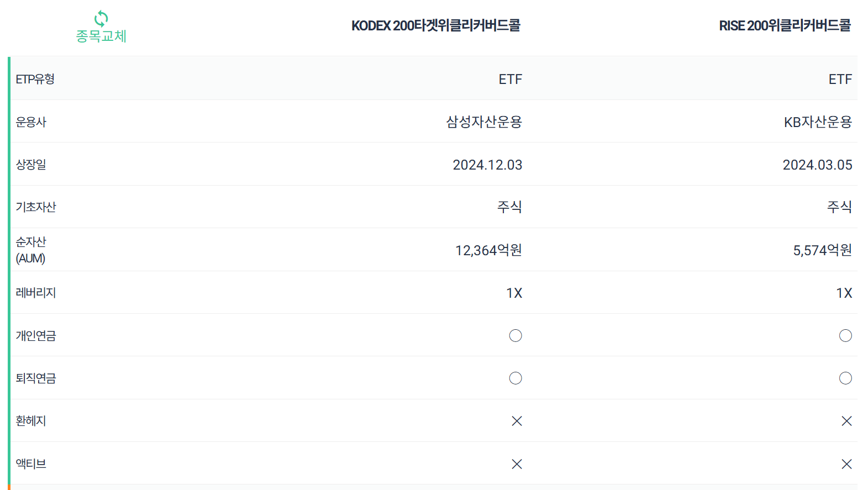The height and width of the screenshot is (490, 868).
Task: Click KODEX 액티브 X mark icon
Action: (x=517, y=464)
